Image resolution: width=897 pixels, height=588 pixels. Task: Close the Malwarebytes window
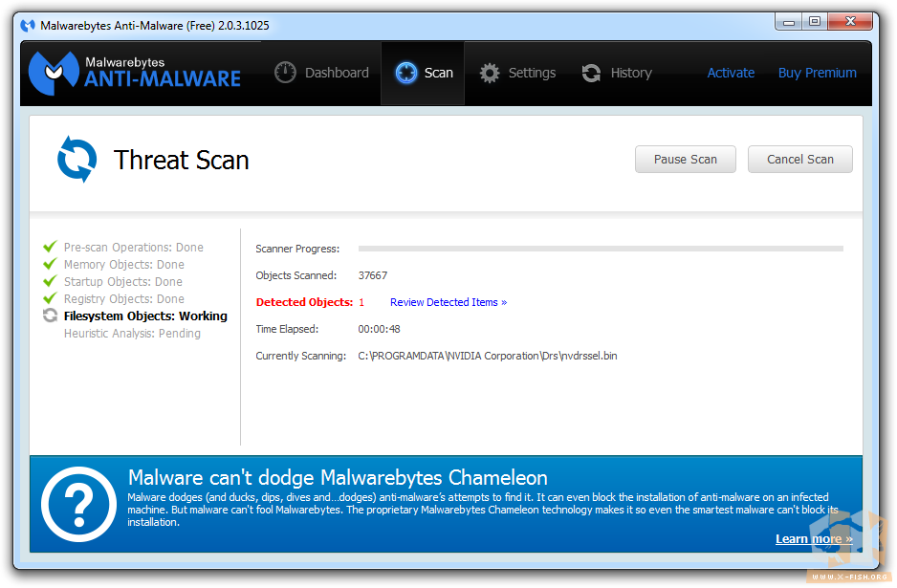(850, 22)
